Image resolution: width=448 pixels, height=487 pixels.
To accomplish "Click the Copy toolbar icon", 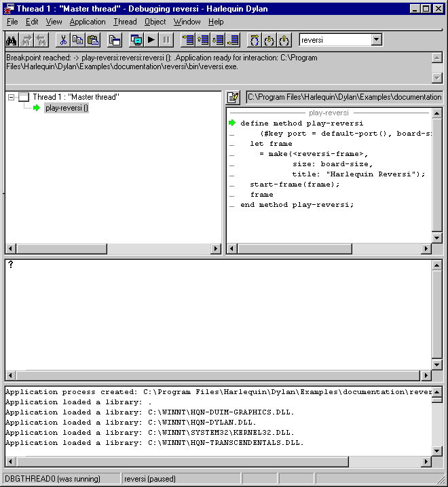I will click(78, 40).
